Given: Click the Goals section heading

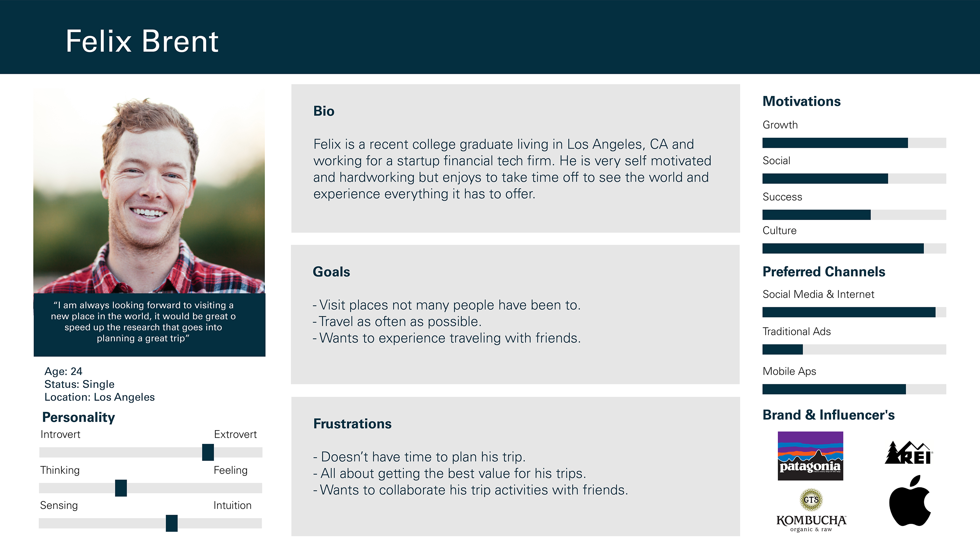Looking at the screenshot, I should tap(331, 272).
